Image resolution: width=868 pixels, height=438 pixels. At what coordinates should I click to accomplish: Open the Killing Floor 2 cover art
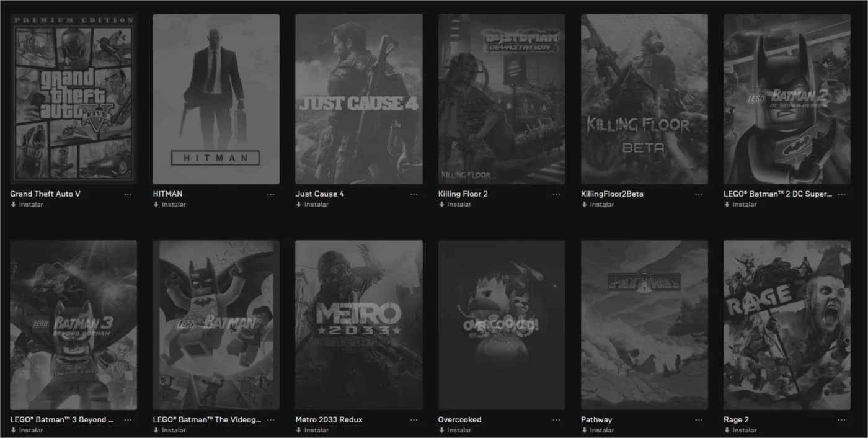502,99
